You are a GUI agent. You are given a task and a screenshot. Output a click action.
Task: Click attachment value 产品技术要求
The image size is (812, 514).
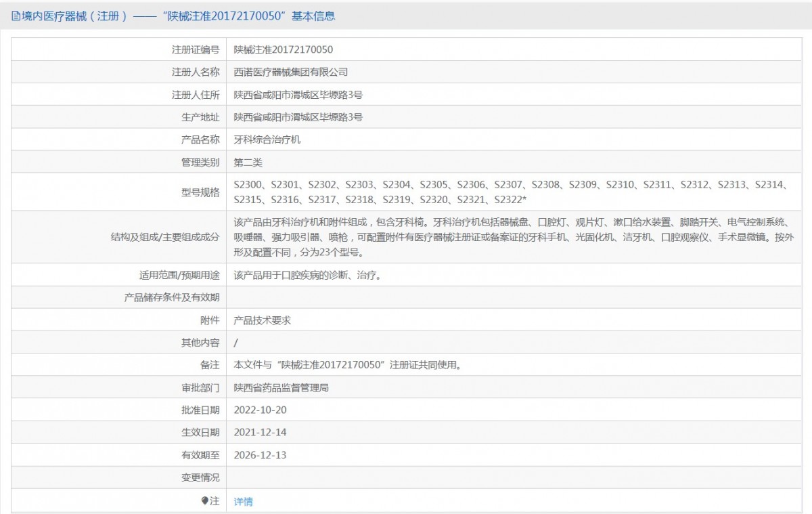coord(263,320)
